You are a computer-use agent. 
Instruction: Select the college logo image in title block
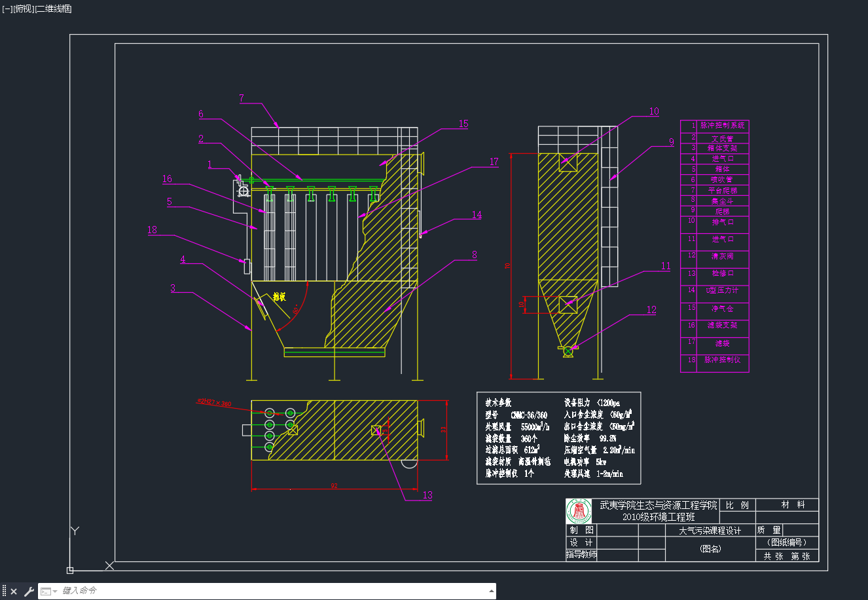pyautogui.click(x=579, y=512)
